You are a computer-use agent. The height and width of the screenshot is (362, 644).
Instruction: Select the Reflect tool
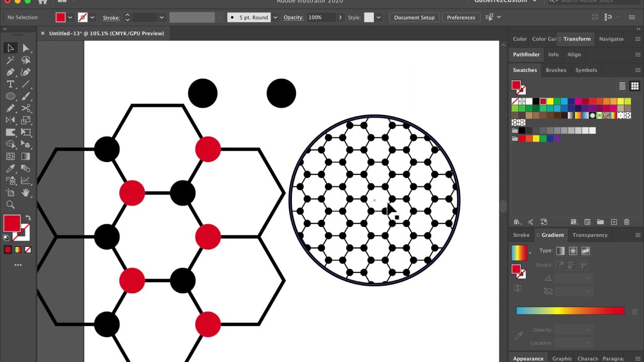click(11, 120)
